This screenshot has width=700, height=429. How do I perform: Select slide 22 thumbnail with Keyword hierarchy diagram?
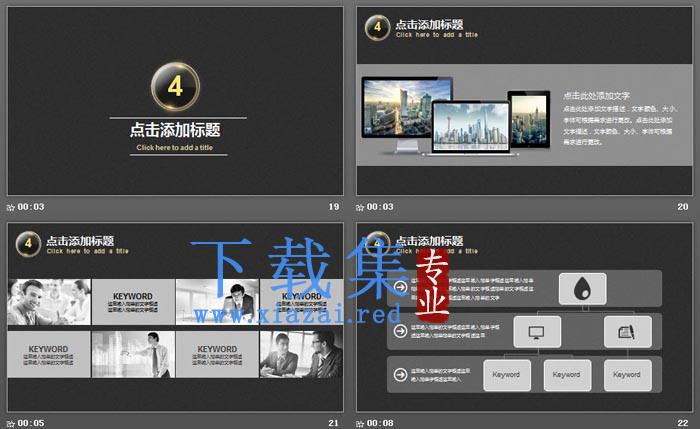click(524, 317)
